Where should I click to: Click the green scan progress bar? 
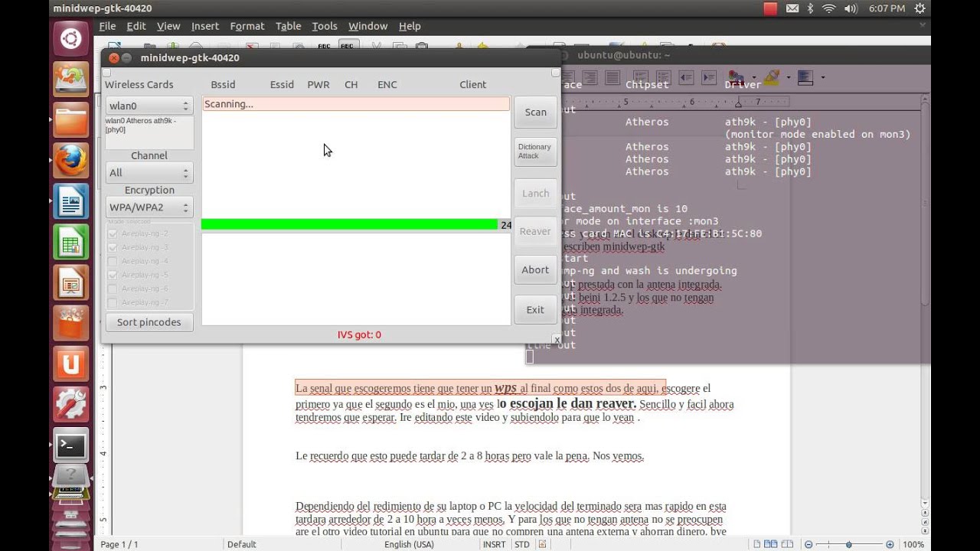pos(349,225)
